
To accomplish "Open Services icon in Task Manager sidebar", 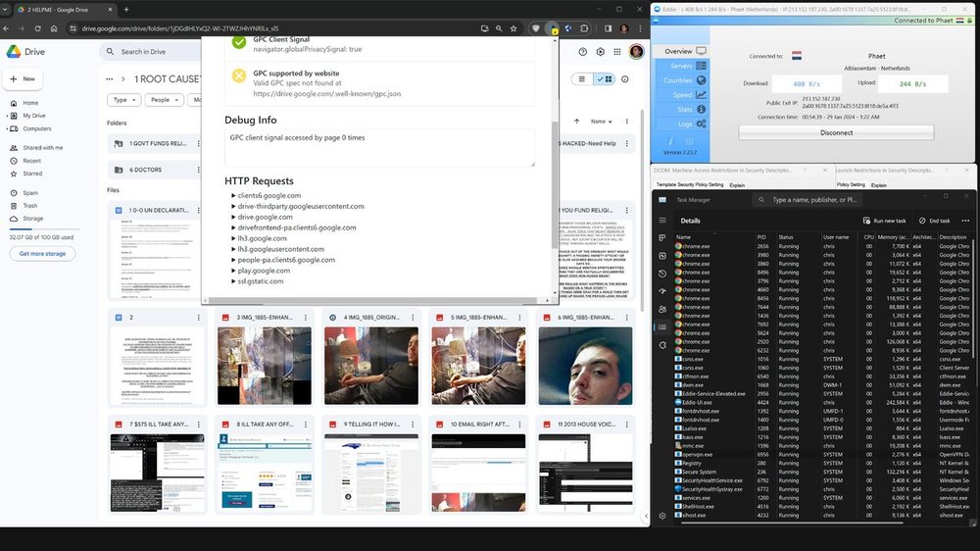I will click(662, 345).
